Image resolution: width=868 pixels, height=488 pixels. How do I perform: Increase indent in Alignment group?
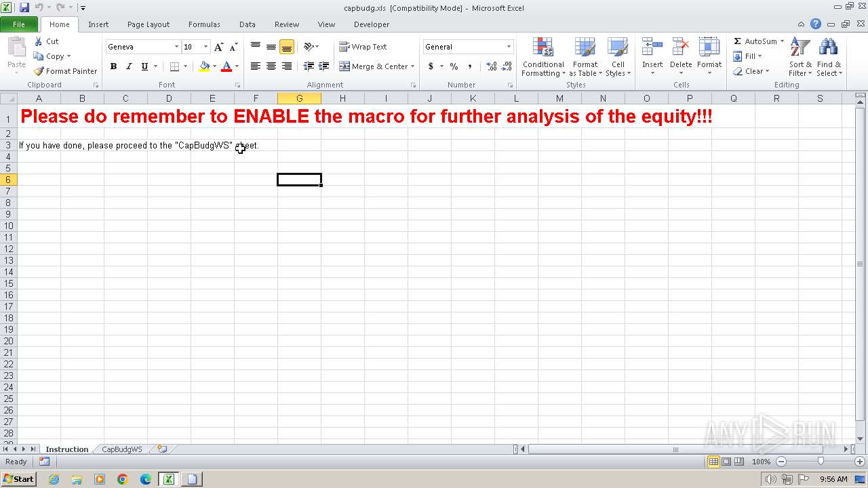pyautogui.click(x=324, y=66)
